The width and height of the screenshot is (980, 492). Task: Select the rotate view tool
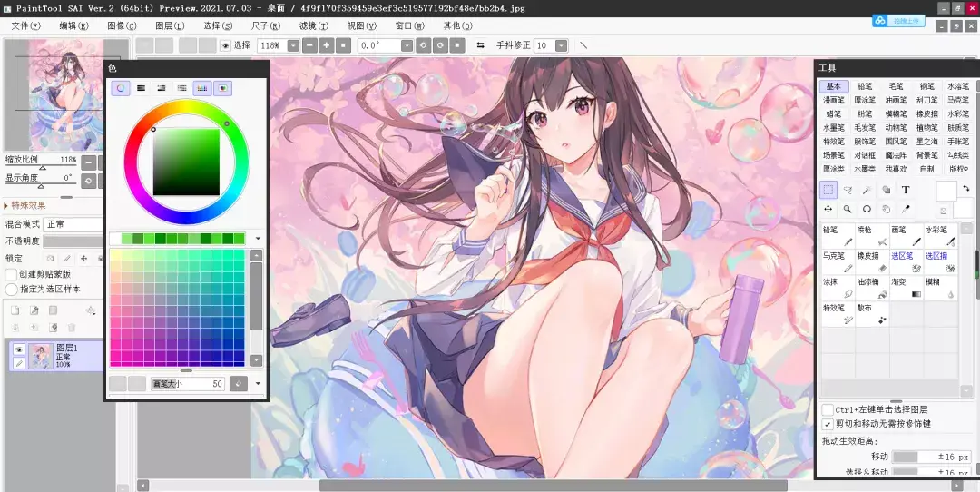[867, 209]
